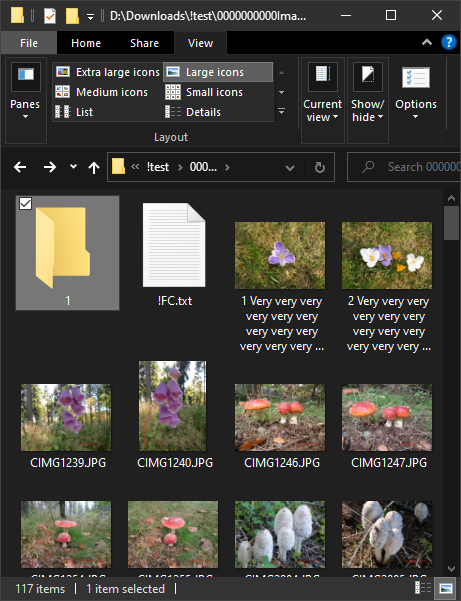Image resolution: width=461 pixels, height=601 pixels.
Task: Go forward with the Forward arrow
Action: [x=49, y=167]
